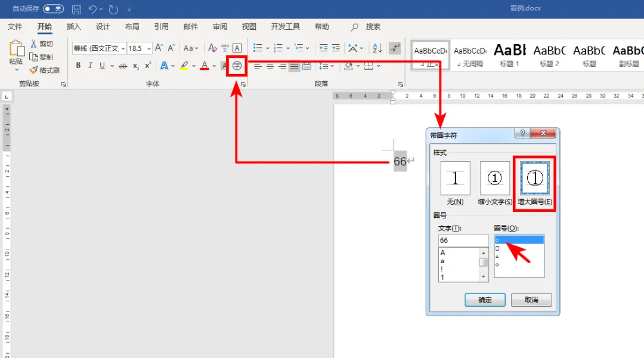The width and height of the screenshot is (644, 358).
Task: Insert a bulleted list
Action: (x=258, y=48)
